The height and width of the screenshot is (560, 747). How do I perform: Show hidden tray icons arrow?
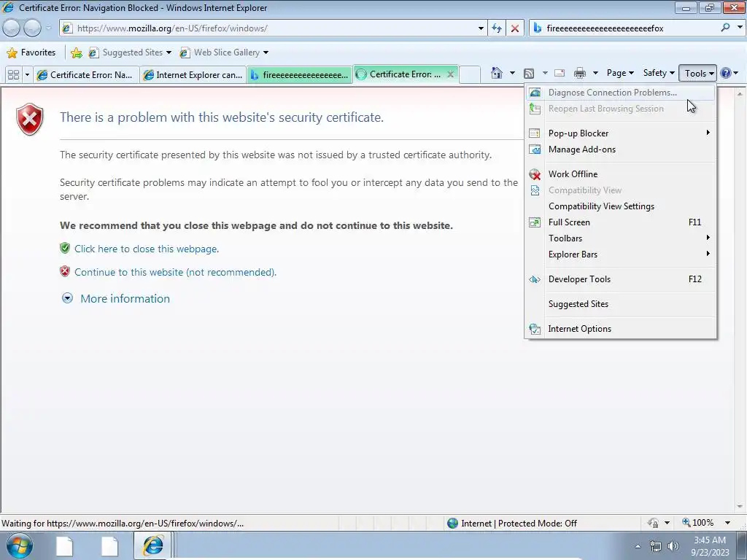[638, 546]
